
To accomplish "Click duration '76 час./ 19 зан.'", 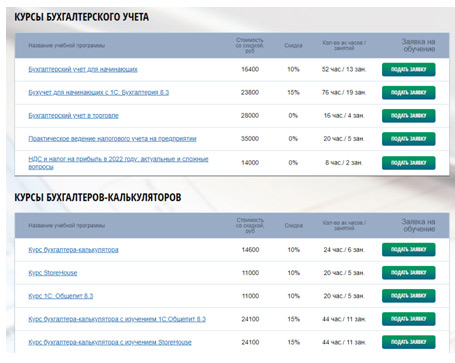I will tap(344, 92).
